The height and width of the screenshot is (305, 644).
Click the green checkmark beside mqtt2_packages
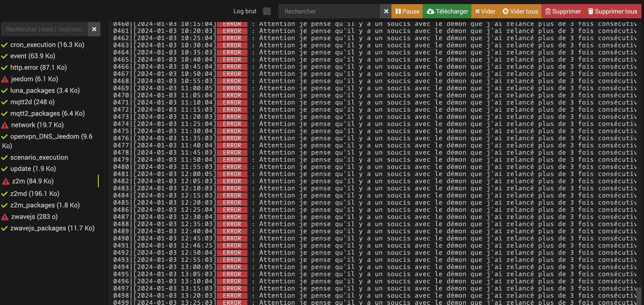coord(4,114)
